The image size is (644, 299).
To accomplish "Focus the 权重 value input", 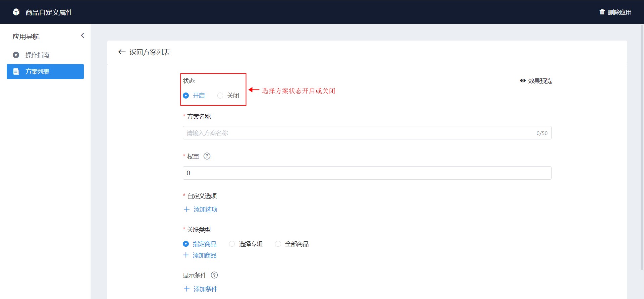I will point(367,173).
